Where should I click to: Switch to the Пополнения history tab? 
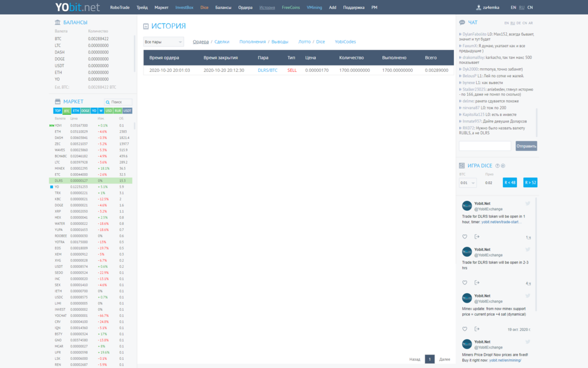click(252, 42)
